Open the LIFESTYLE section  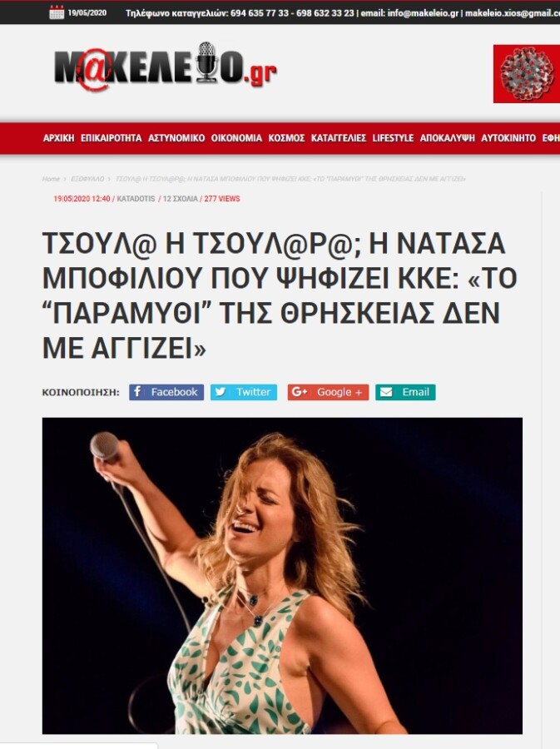point(393,138)
